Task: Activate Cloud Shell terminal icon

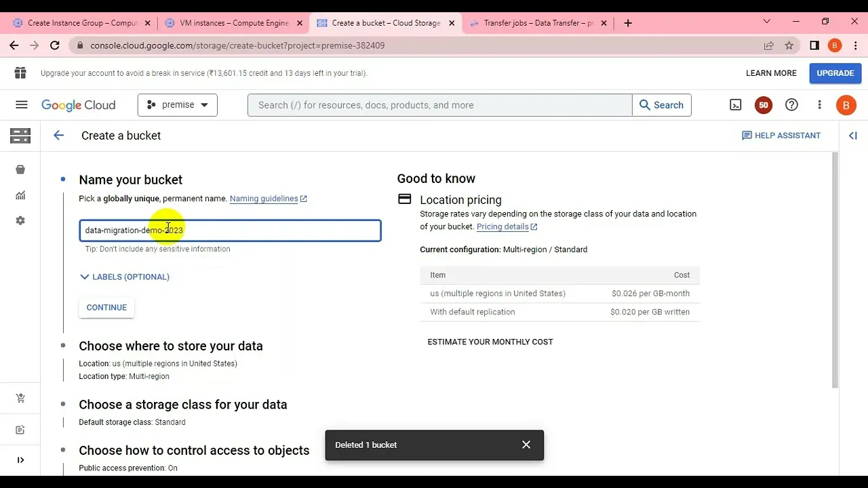Action: tap(736, 105)
